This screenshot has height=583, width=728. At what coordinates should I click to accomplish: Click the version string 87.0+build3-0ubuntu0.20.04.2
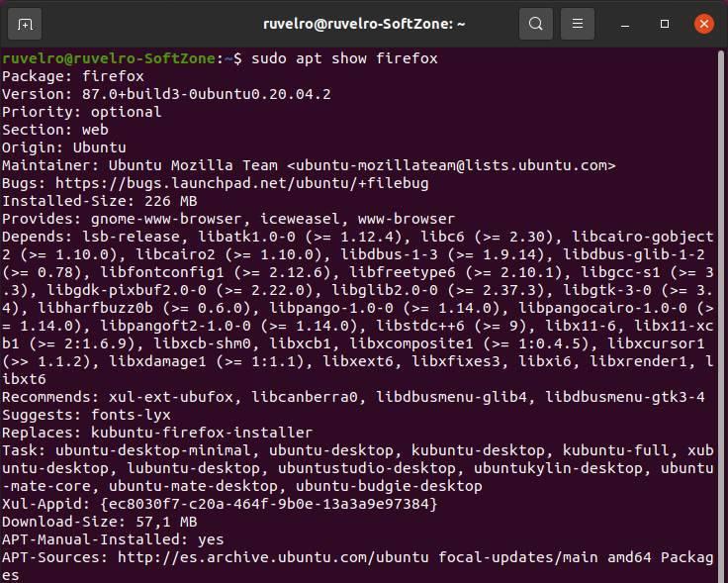pyautogui.click(x=207, y=94)
